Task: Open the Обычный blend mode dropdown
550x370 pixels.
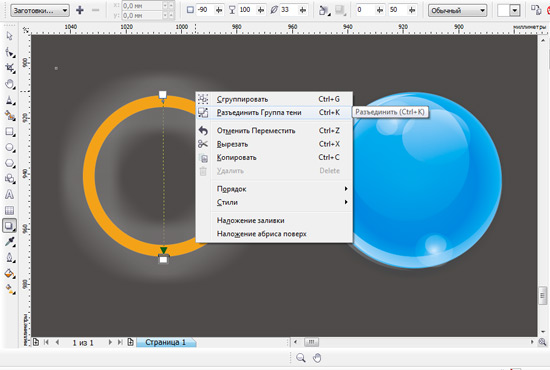Action: coord(457,11)
